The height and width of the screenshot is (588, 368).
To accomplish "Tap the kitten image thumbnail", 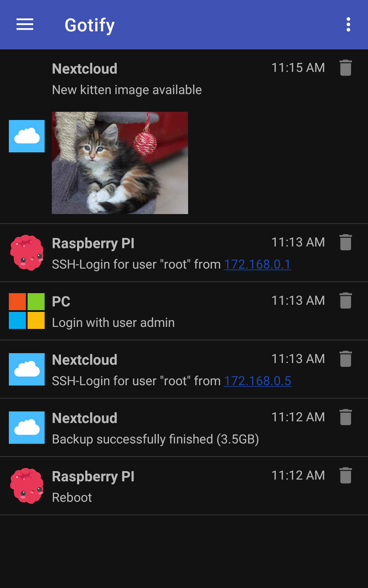I will point(120,163).
